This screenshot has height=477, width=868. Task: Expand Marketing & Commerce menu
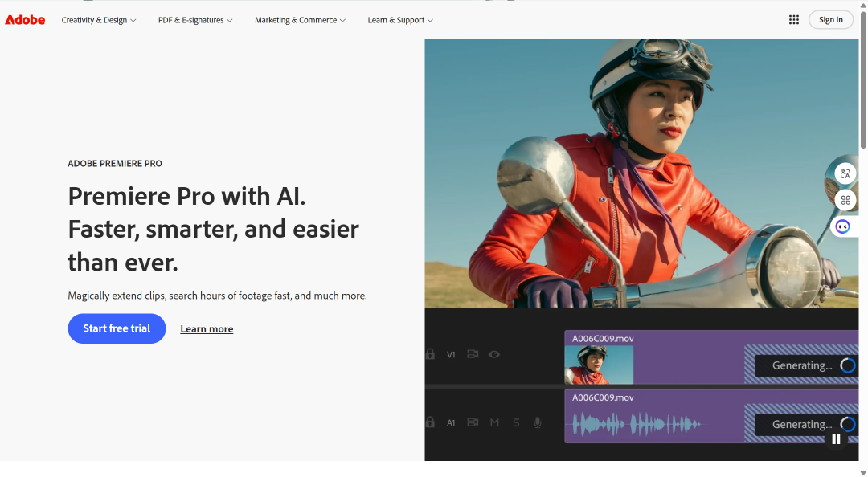click(x=300, y=20)
